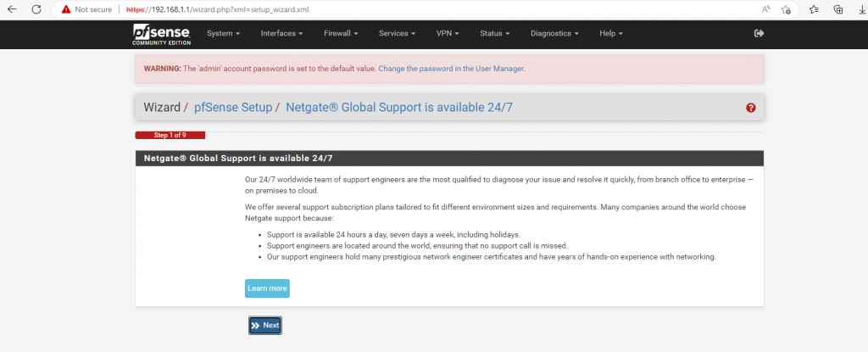Expand the Status menu
The image size is (868, 352).
495,33
